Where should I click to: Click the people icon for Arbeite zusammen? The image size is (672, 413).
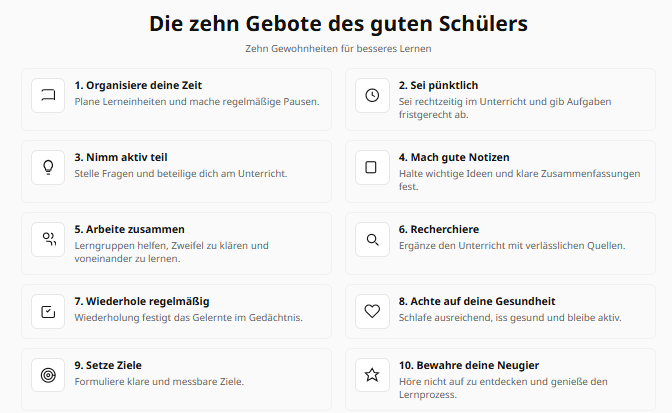48,239
